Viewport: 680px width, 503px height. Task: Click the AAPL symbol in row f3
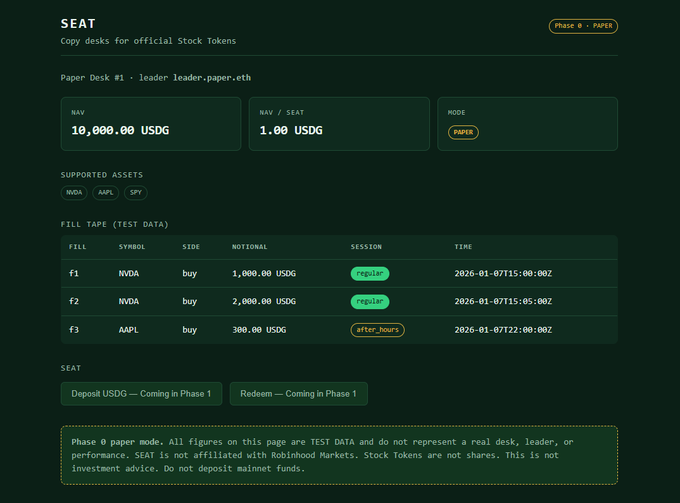coord(128,330)
